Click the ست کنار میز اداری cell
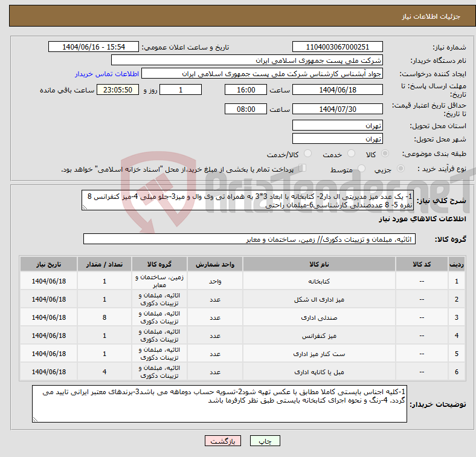 (x=319, y=354)
